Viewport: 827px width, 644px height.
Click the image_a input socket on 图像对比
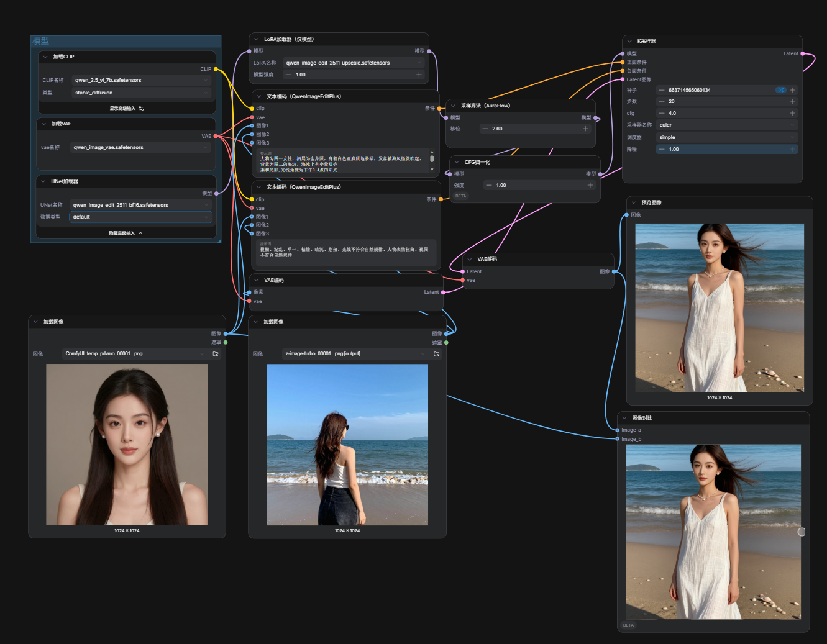tap(617, 430)
